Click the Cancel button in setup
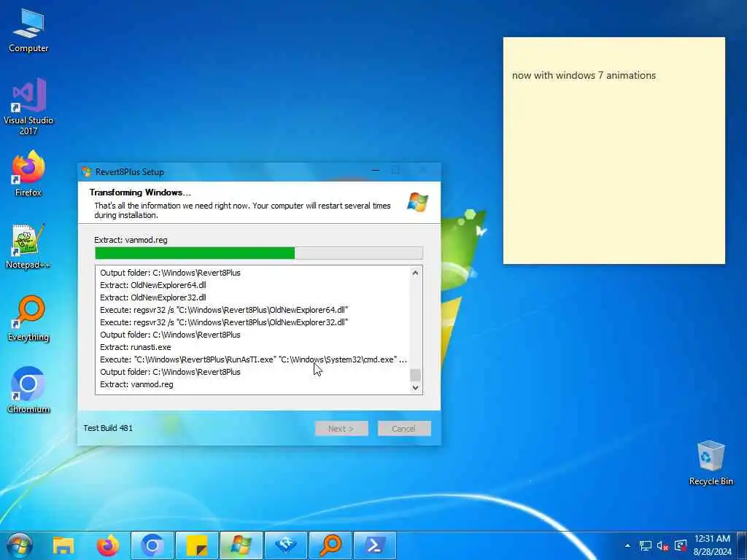 pos(404,429)
